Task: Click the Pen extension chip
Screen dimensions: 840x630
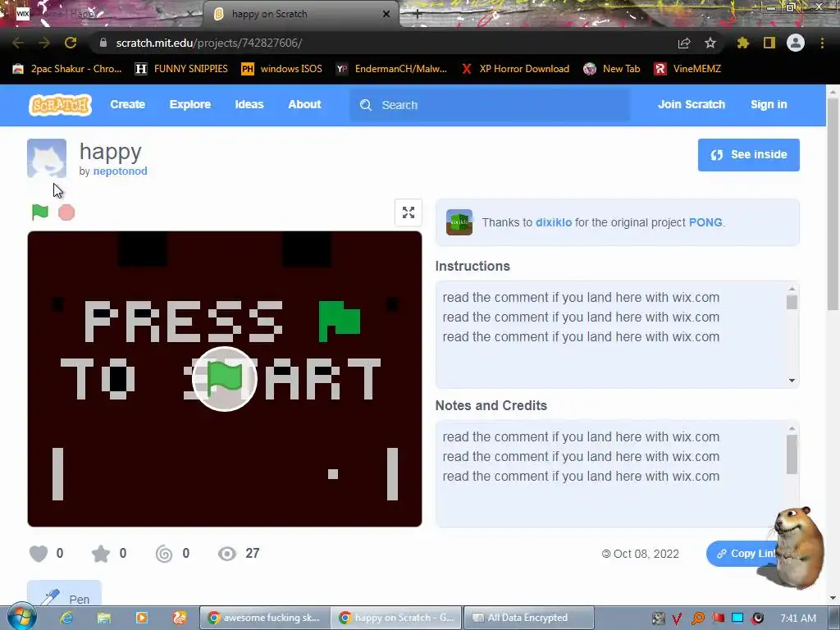Action: (x=64, y=594)
